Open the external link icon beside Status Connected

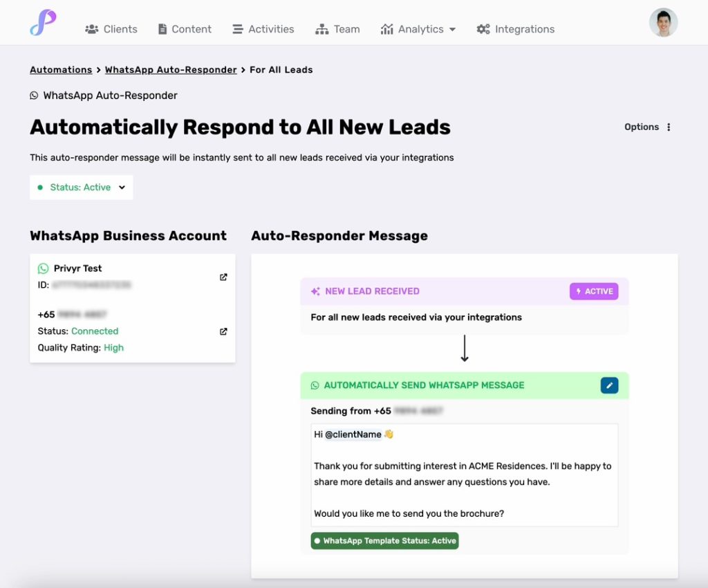pyautogui.click(x=223, y=331)
